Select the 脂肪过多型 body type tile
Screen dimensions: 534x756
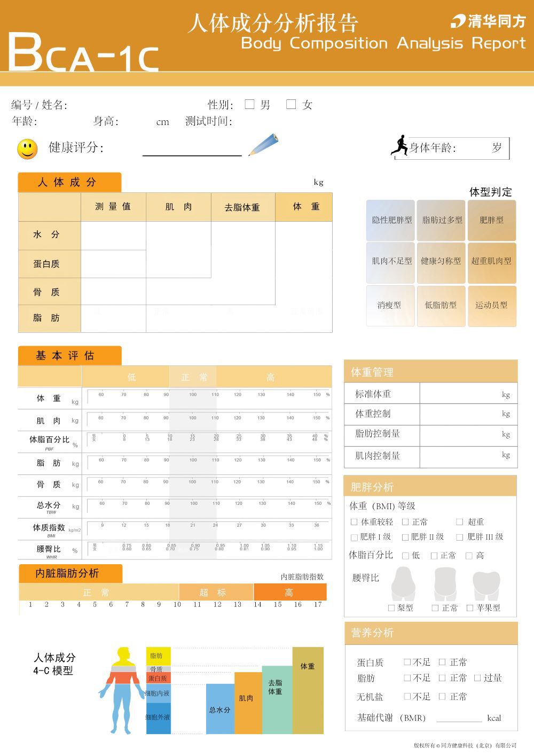441,220
